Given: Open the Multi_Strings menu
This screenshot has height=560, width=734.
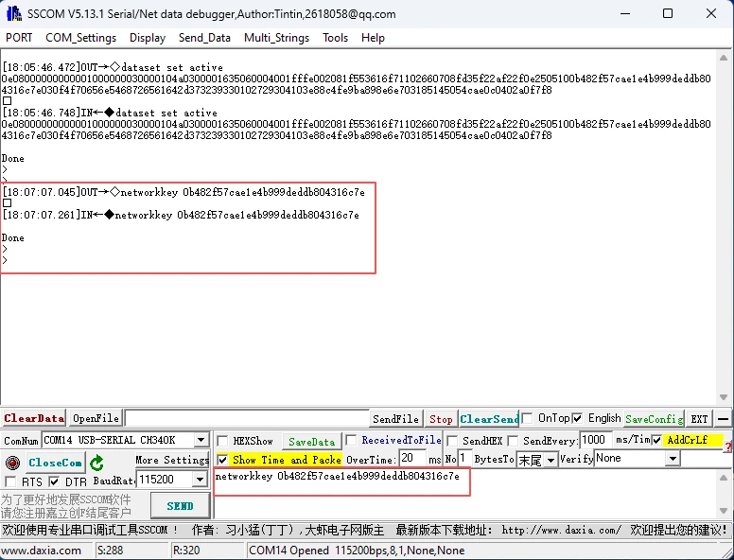Looking at the screenshot, I should tap(276, 38).
